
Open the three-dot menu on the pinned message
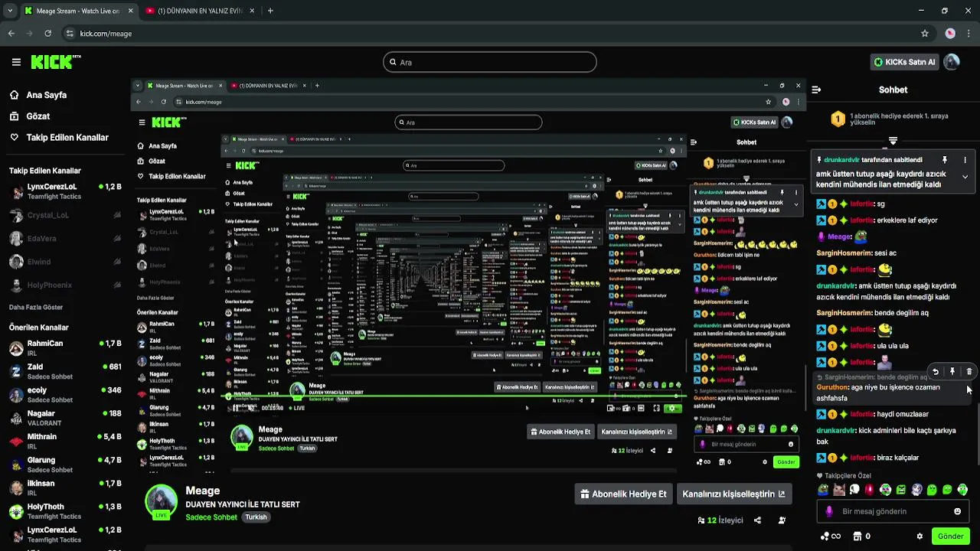pos(965,160)
